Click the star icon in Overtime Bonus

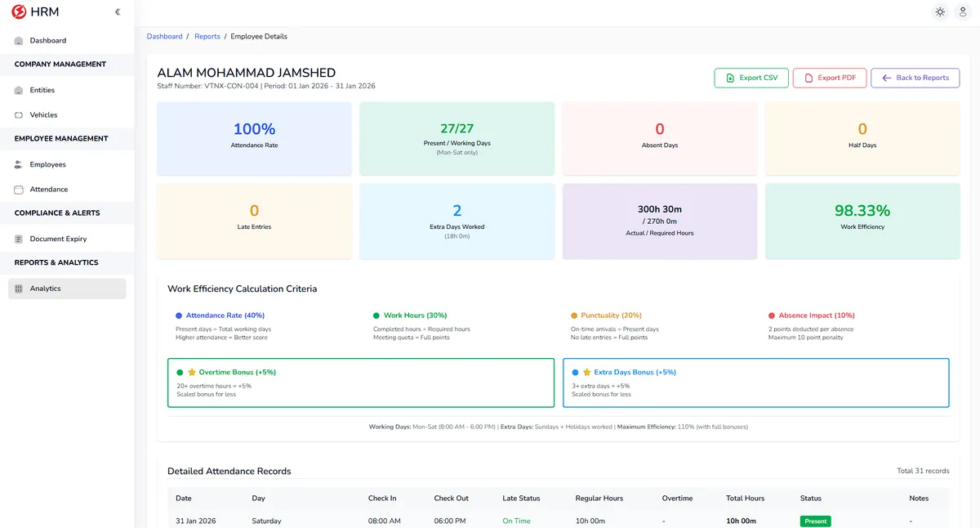coord(192,372)
